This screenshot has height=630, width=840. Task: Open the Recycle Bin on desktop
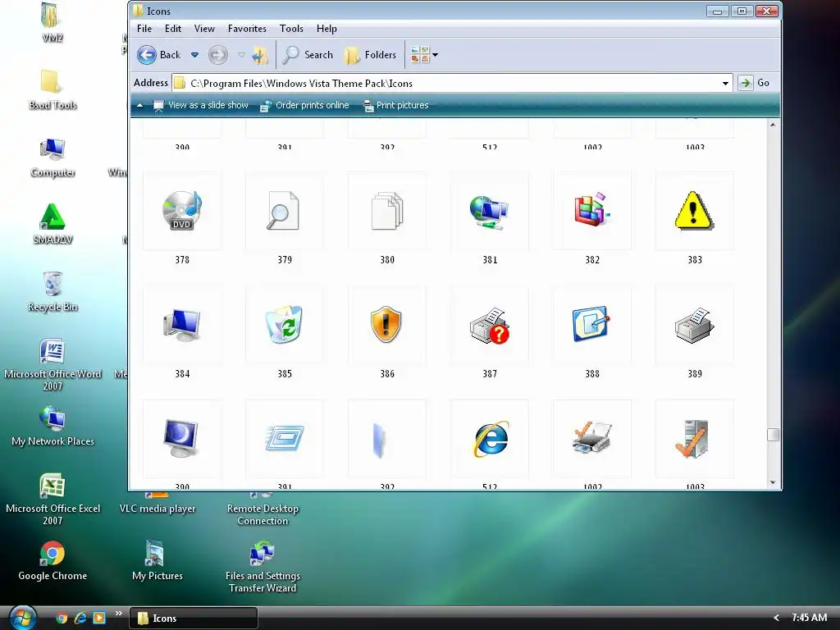52,292
